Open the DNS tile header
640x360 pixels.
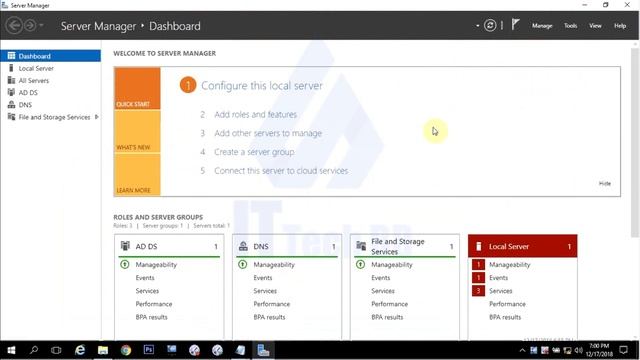tap(287, 246)
